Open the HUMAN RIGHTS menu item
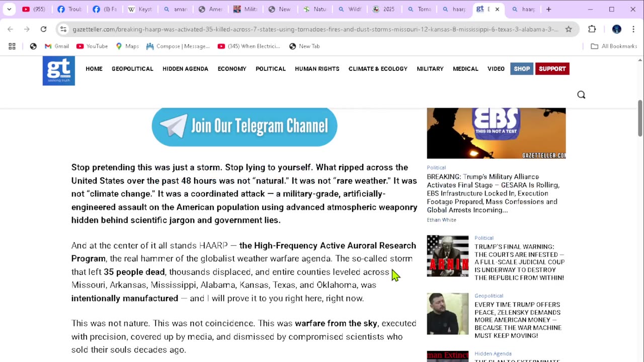 click(317, 69)
